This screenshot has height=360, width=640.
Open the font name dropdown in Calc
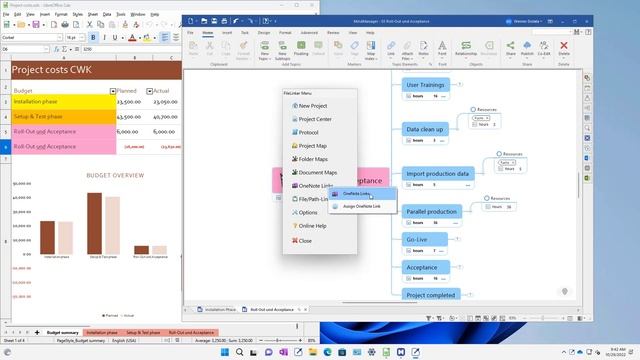coord(59,38)
